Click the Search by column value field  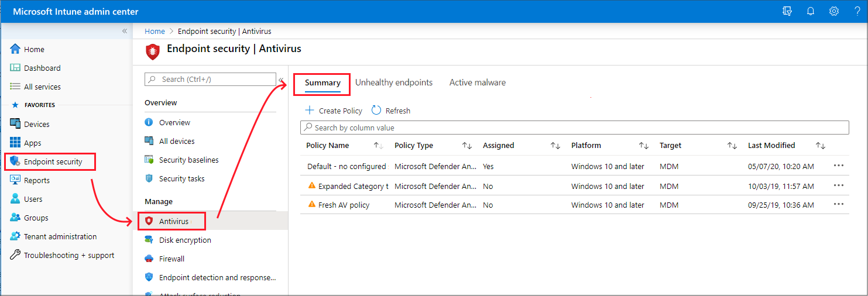(x=574, y=128)
